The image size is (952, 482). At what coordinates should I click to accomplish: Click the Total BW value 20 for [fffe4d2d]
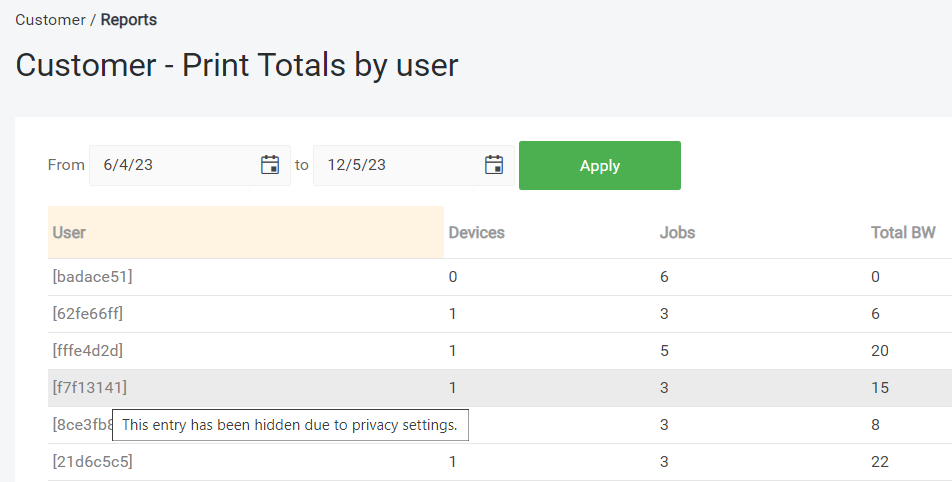click(880, 351)
